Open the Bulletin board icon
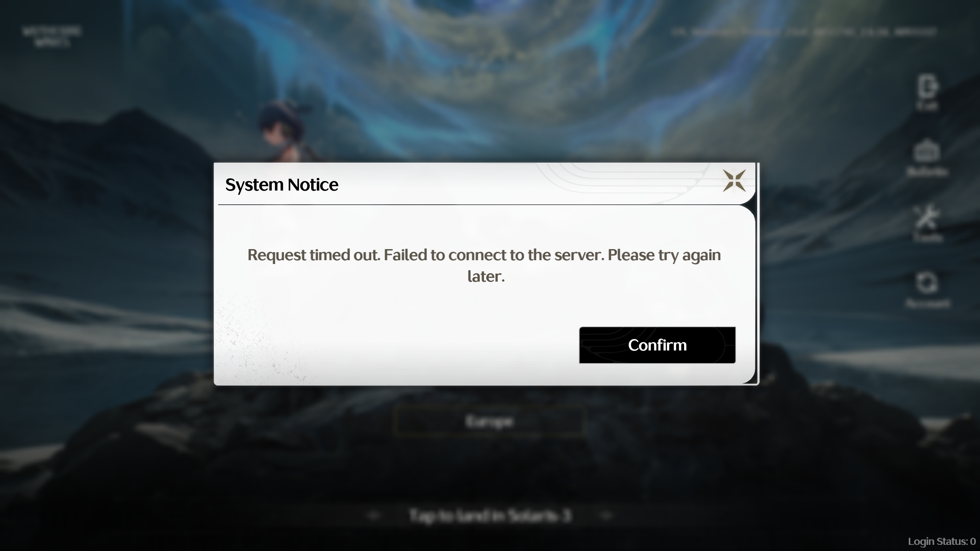980x551 pixels. pos(927,151)
